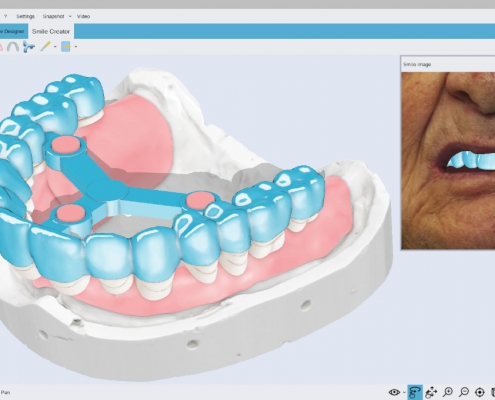This screenshot has width=495, height=400.
Task: Open the Settings menu
Action: pyautogui.click(x=25, y=16)
